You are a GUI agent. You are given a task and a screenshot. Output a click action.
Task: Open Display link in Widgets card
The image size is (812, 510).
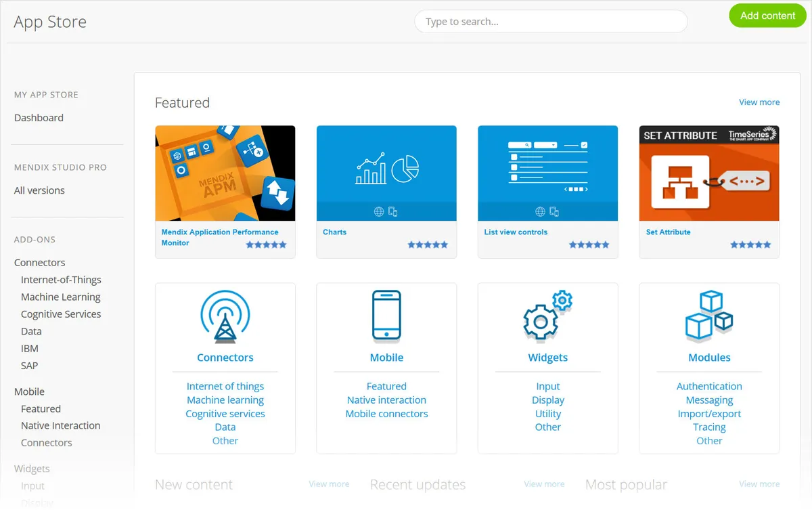pos(548,400)
